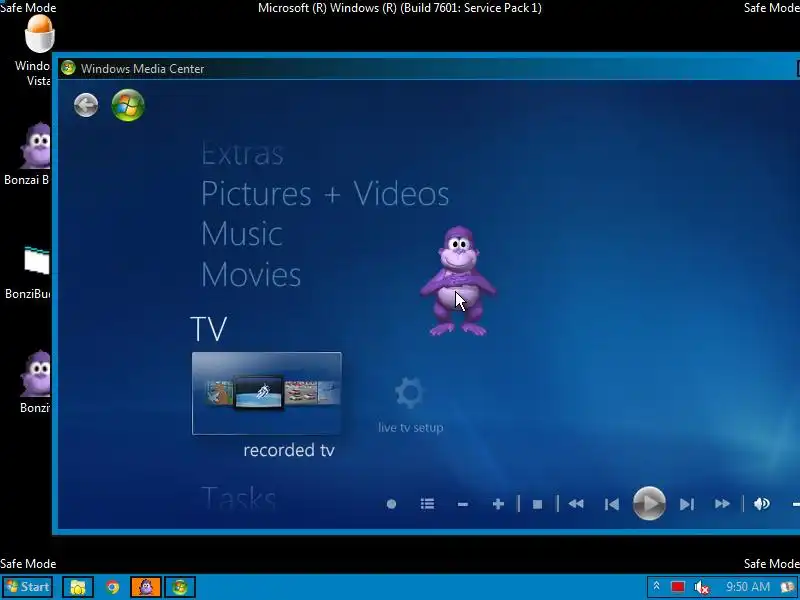Viewport: 800px width, 600px height.
Task: Click the Windows Media Center title bar icon
Action: [x=68, y=68]
